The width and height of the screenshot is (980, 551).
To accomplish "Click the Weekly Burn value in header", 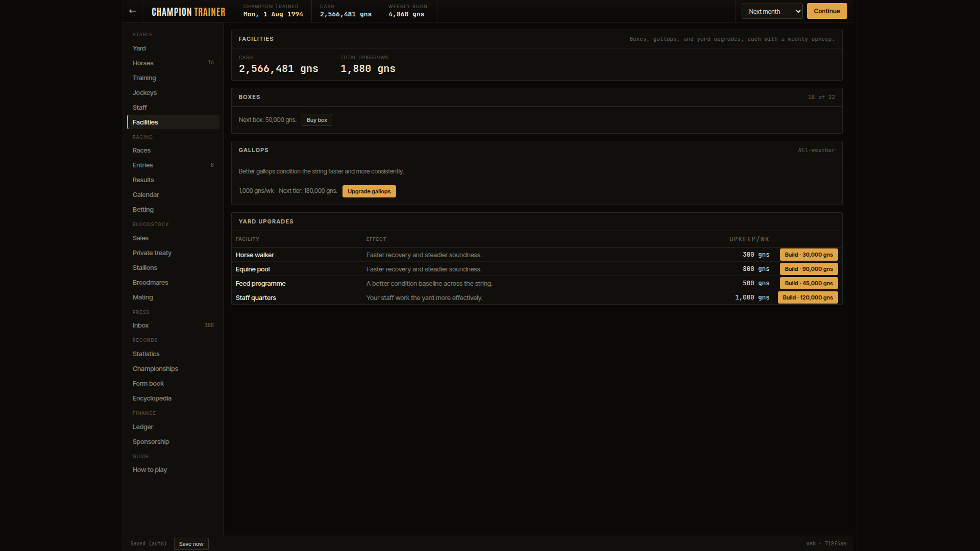I will coord(406,14).
